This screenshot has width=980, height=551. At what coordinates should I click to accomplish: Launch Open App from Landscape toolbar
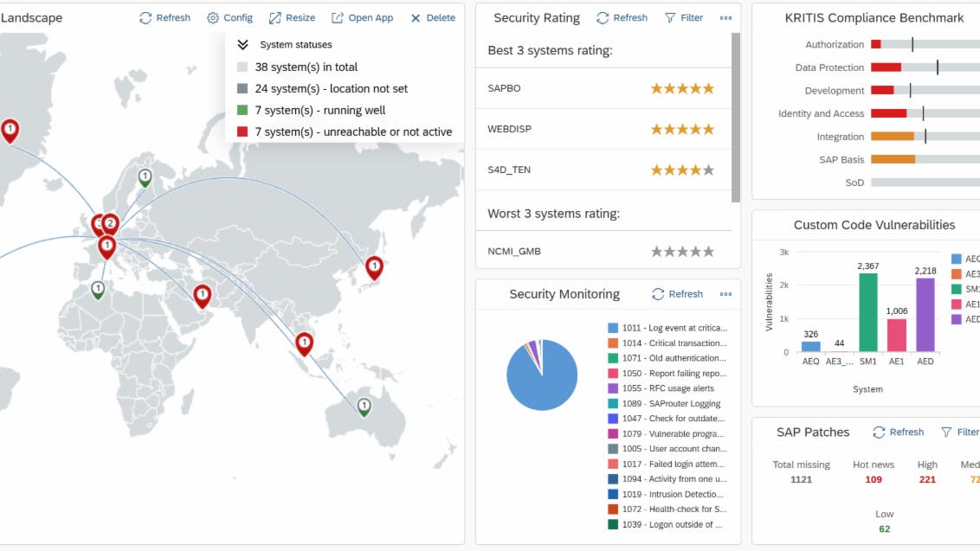point(362,18)
